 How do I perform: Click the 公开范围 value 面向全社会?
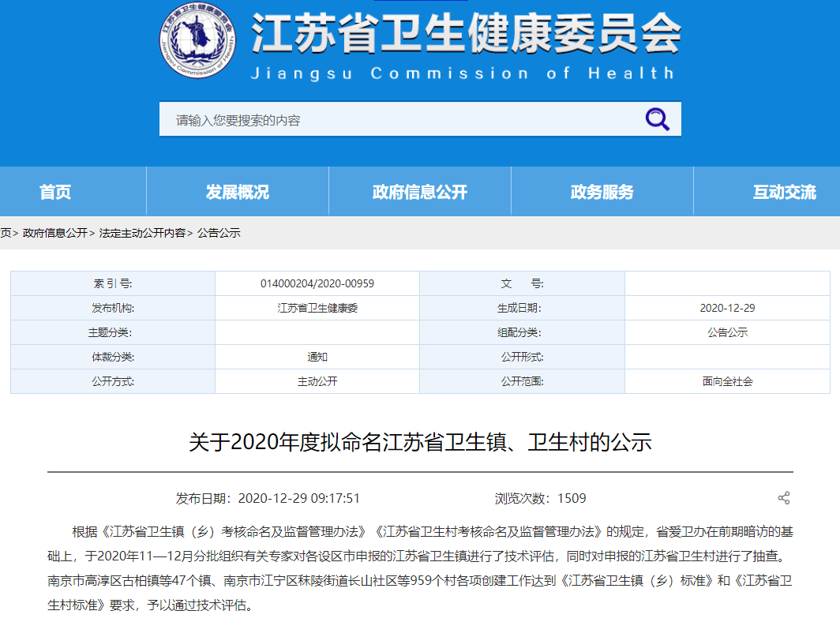pos(726,382)
